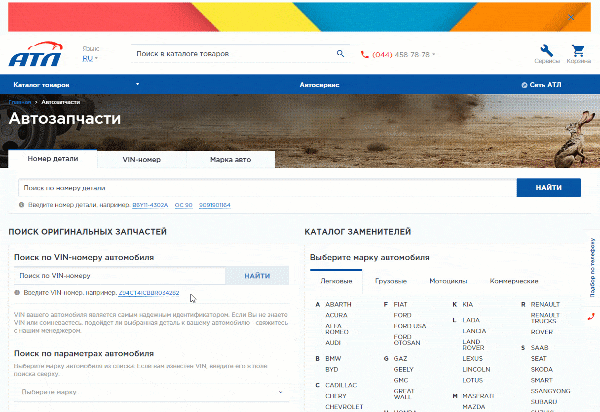
Task: Click the first example part number link
Action: [x=150, y=205]
